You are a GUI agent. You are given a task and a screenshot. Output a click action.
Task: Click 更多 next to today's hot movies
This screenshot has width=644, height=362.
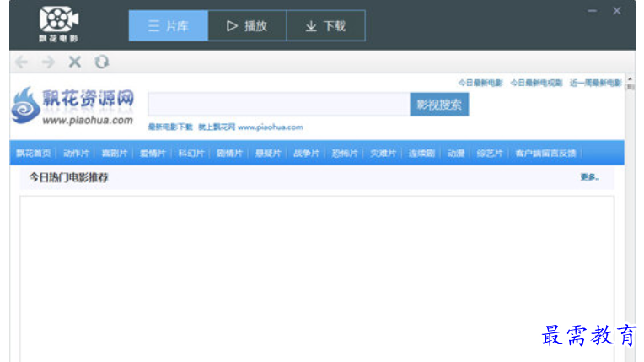click(x=589, y=177)
